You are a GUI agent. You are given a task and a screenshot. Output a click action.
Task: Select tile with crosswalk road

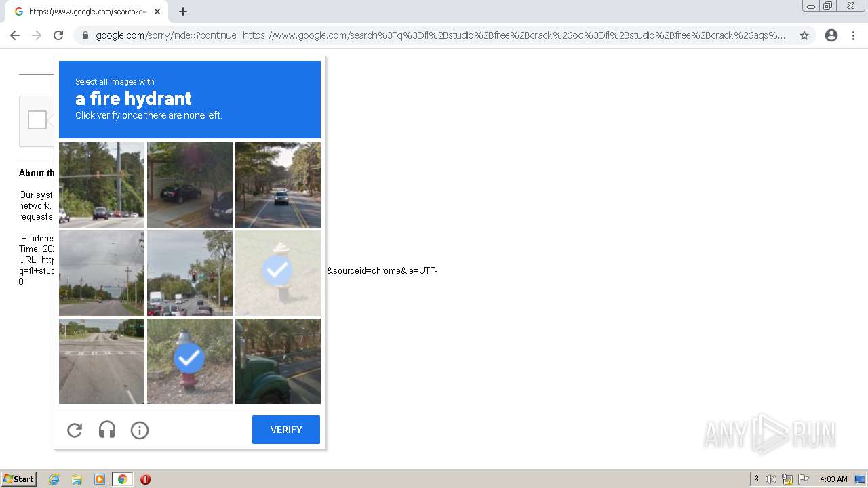click(102, 361)
